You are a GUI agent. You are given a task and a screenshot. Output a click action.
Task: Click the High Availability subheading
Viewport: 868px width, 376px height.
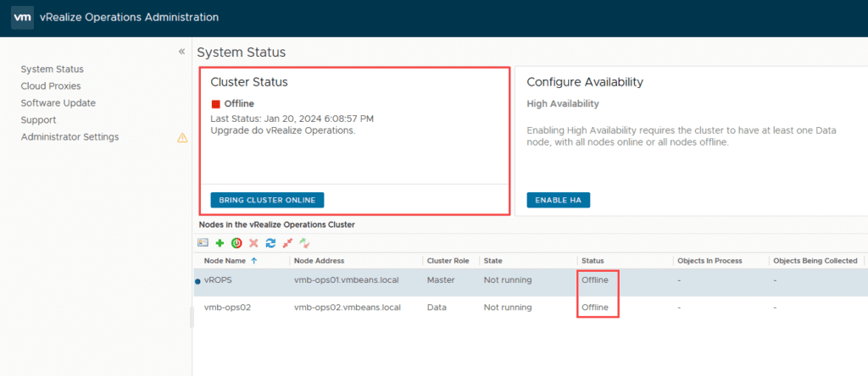click(x=563, y=104)
